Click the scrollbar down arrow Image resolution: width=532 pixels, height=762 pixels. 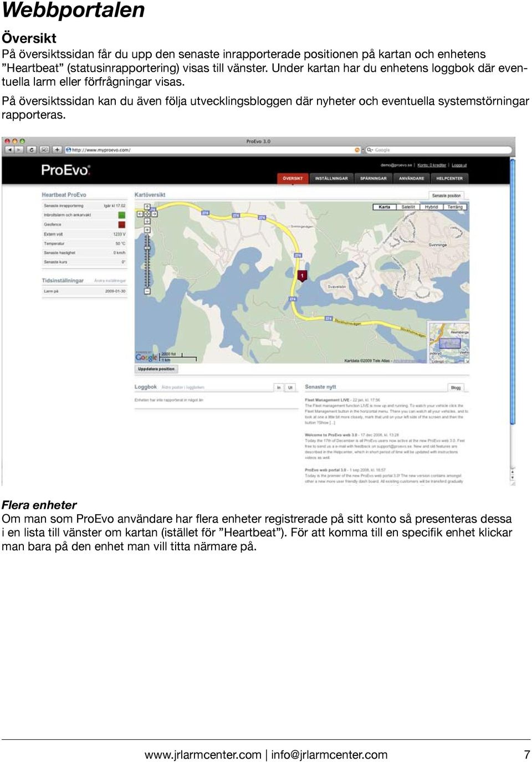tap(513, 477)
